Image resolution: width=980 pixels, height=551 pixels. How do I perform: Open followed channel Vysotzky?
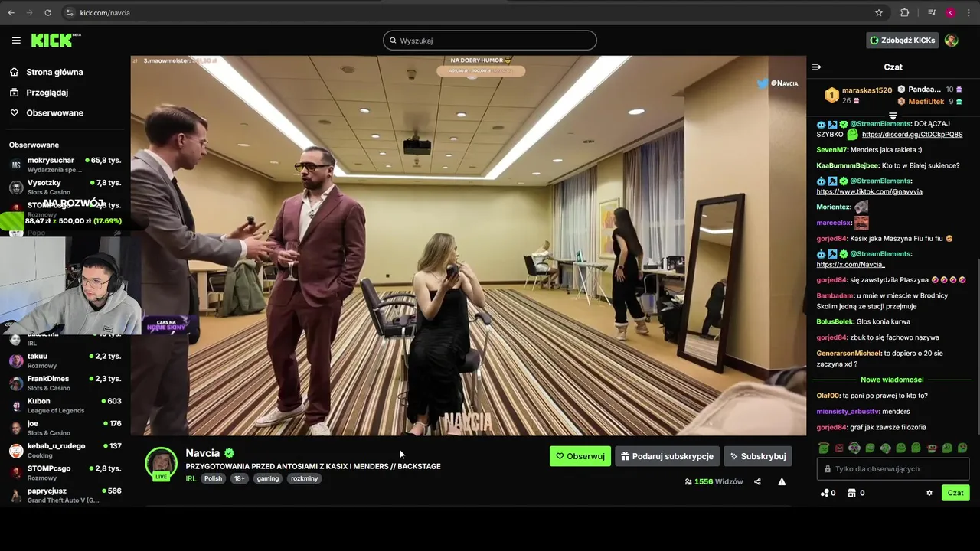(65, 187)
